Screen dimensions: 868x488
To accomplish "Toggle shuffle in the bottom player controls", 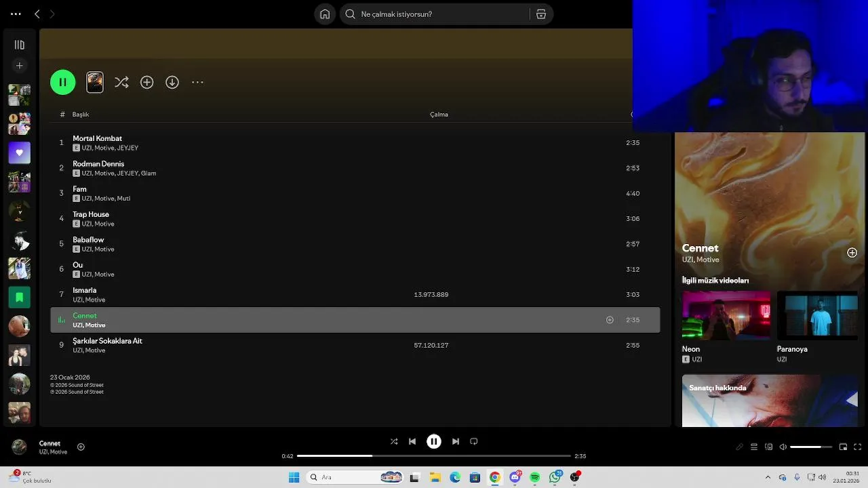I will (394, 441).
